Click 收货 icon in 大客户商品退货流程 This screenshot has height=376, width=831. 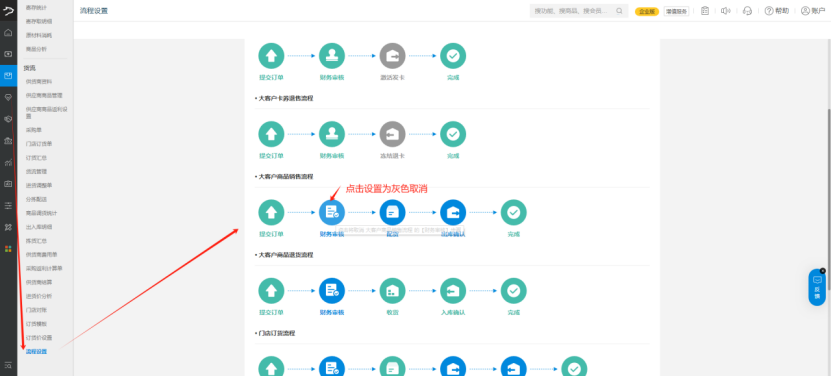coord(392,291)
